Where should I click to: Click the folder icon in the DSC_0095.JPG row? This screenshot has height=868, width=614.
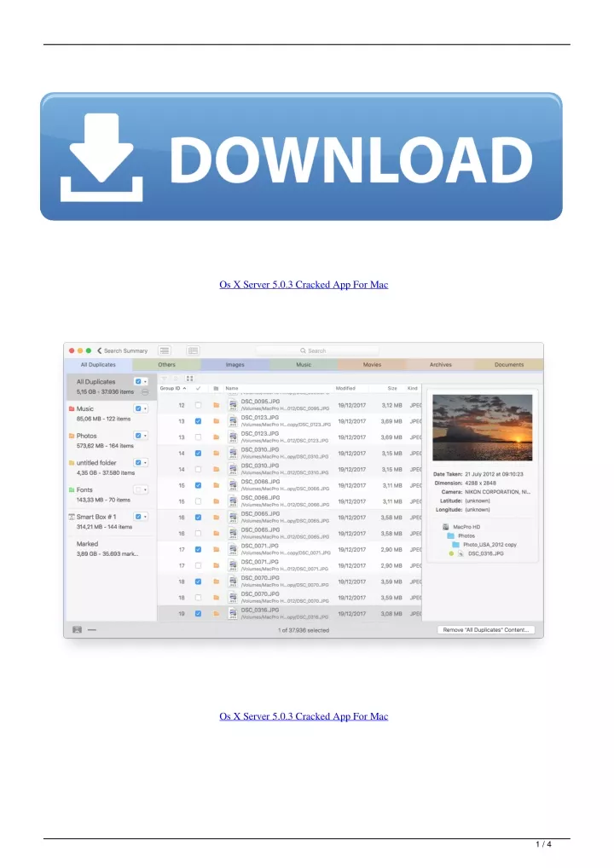217,405
